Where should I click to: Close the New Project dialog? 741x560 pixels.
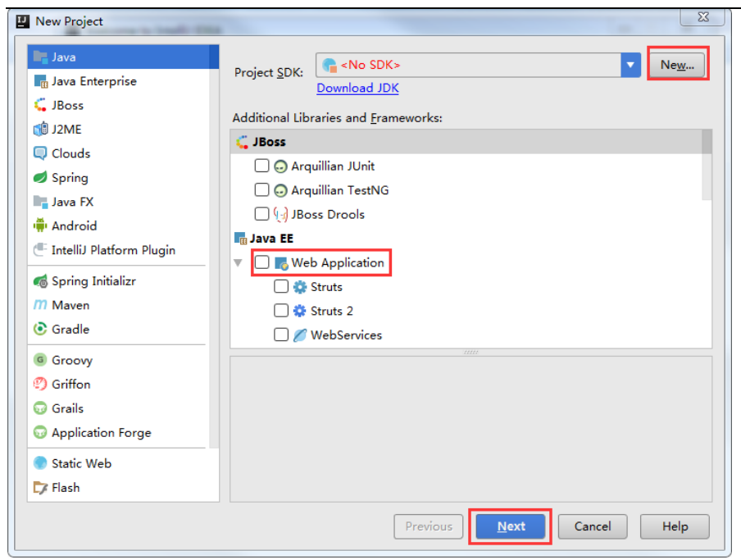click(702, 17)
